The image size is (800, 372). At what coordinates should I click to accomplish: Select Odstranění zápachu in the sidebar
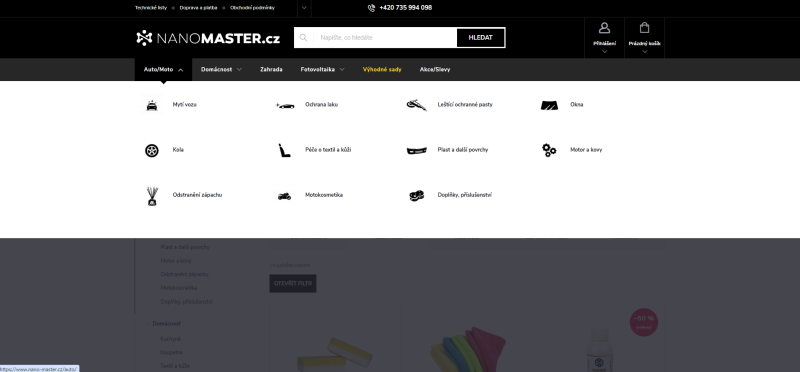tap(184, 274)
